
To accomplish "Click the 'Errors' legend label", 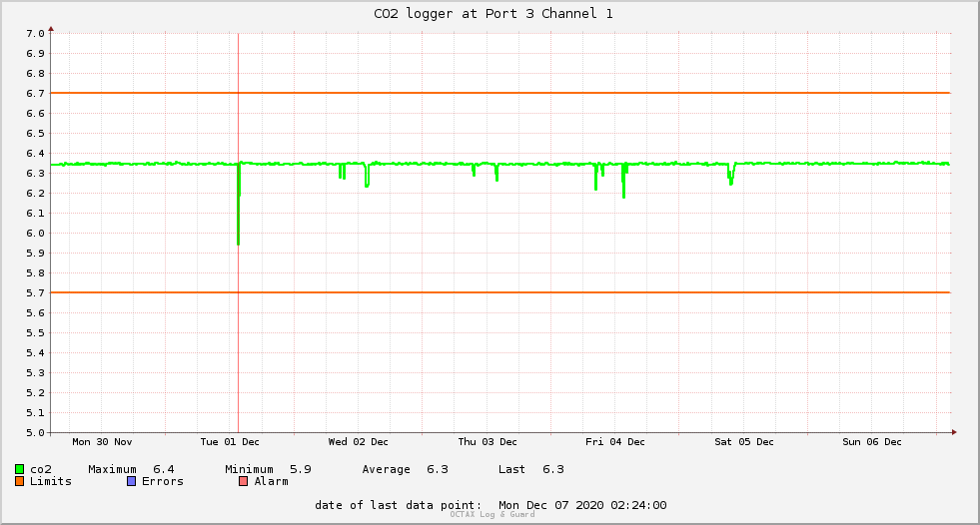I will tap(163, 481).
